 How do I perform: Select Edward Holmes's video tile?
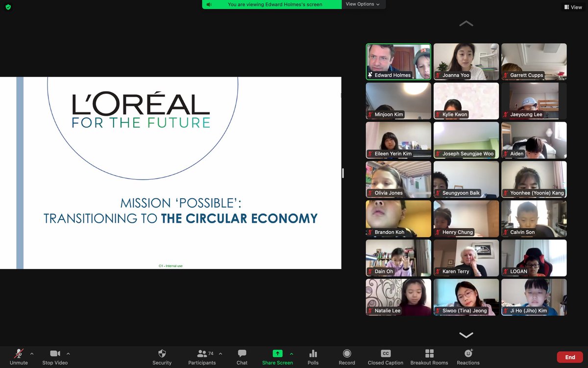click(398, 61)
